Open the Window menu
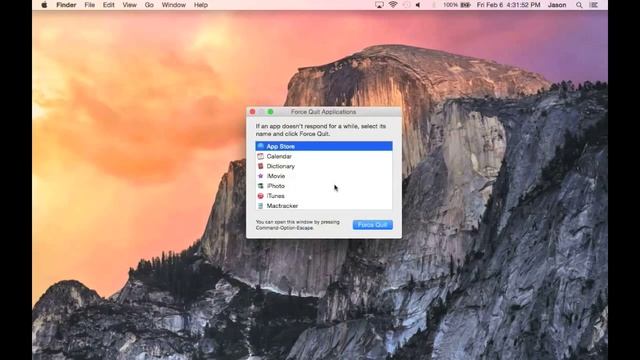 point(173,5)
